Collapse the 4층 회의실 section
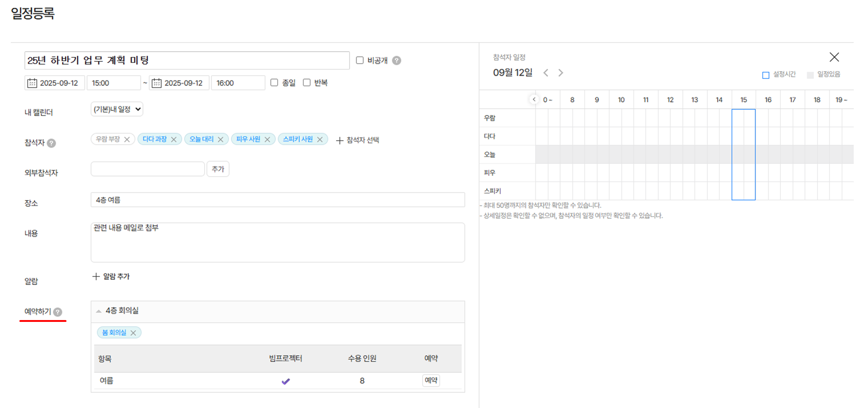The image size is (868, 408). pyautogui.click(x=99, y=311)
